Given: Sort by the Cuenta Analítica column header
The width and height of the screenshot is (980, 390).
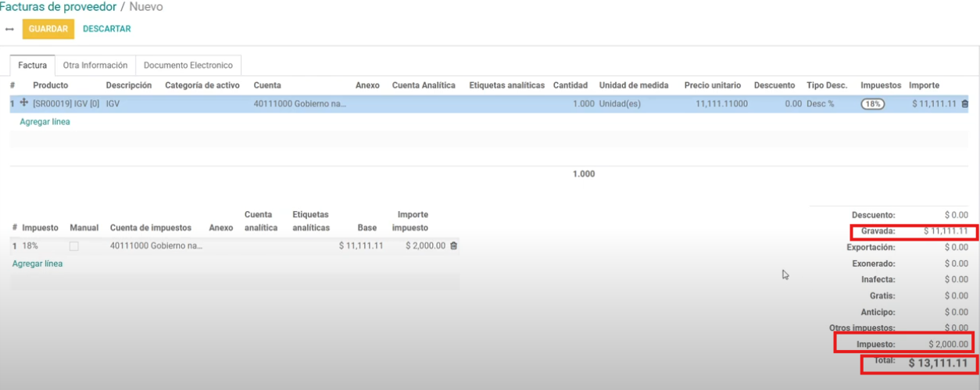Looking at the screenshot, I should (424, 85).
